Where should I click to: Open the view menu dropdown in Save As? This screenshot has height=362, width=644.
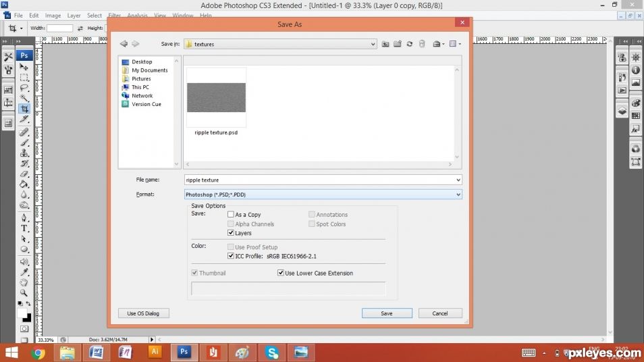[x=455, y=44]
